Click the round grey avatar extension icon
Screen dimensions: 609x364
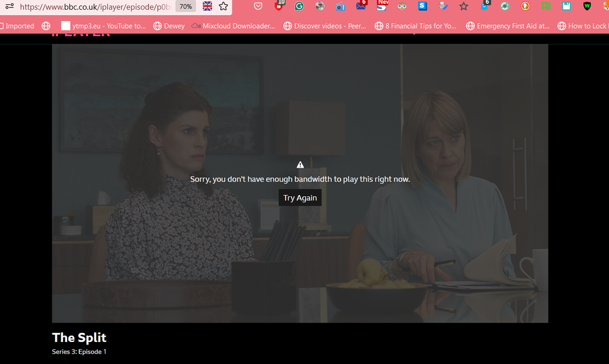(x=320, y=6)
